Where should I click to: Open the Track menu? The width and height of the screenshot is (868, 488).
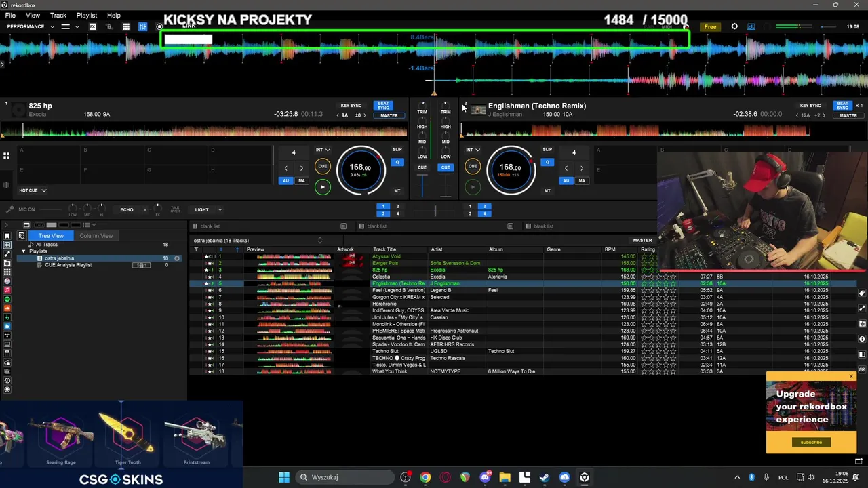58,15
